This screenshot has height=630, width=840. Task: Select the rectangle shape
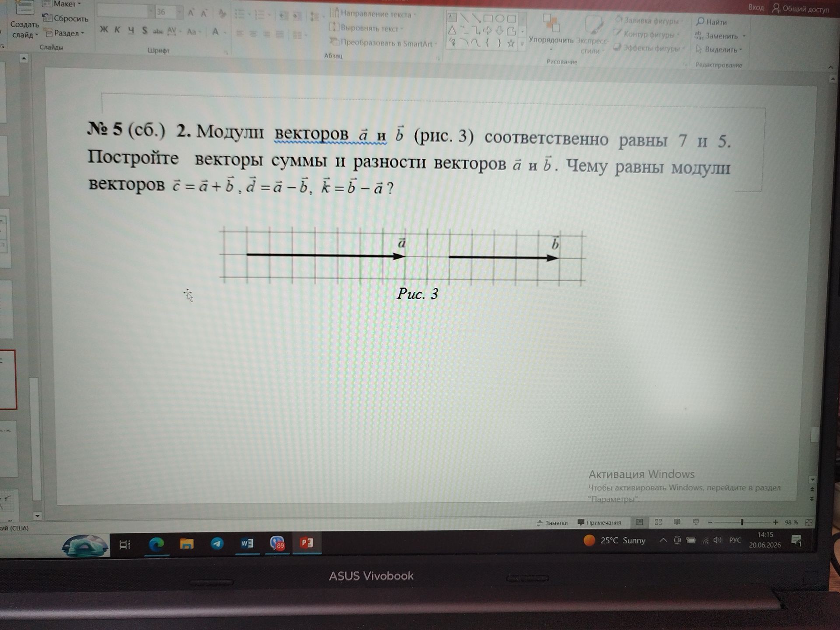[x=488, y=18]
